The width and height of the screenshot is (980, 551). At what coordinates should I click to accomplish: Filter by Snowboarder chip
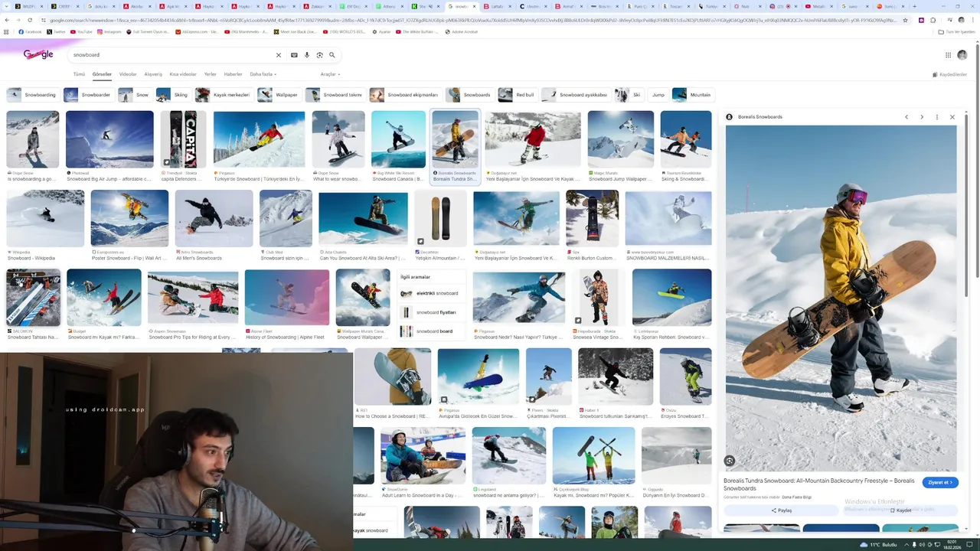[x=88, y=95]
